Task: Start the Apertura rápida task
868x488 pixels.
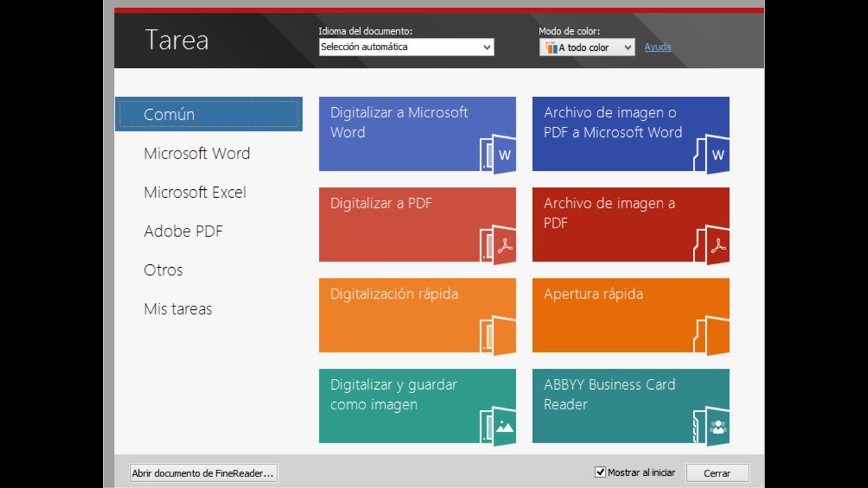Action: [631, 315]
